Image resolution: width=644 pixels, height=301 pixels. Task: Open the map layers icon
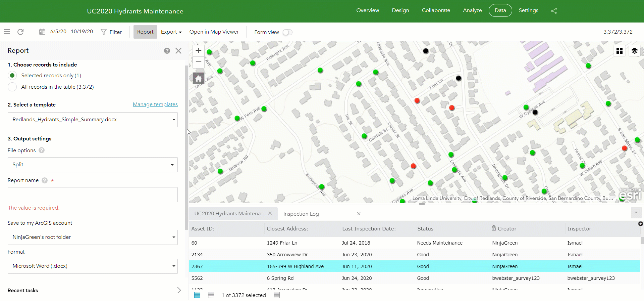634,51
